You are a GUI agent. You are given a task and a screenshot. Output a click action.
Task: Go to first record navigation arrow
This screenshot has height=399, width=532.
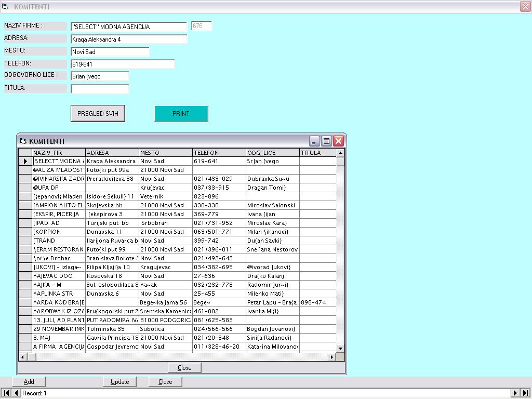6,393
